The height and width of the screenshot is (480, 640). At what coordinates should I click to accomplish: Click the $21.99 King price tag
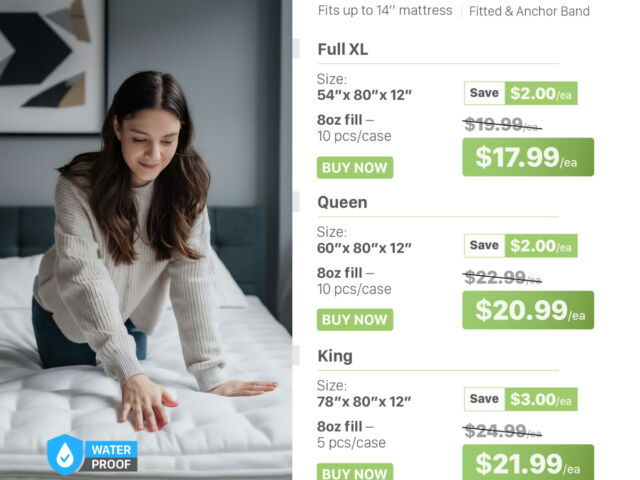tap(528, 462)
